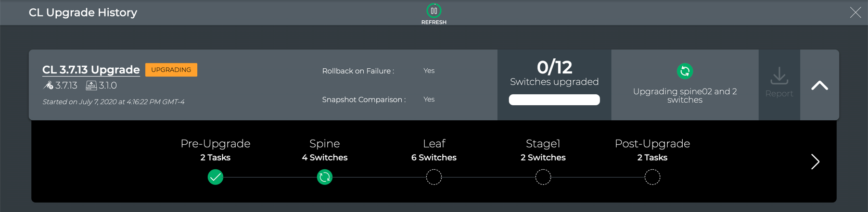Click the switches upgraded progress bar
The image size is (868, 212).
554,99
